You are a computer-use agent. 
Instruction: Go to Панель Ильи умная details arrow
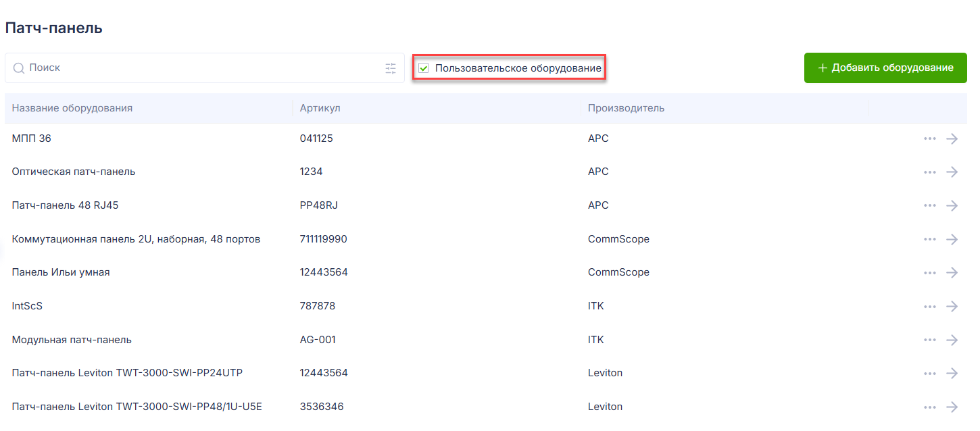click(952, 273)
